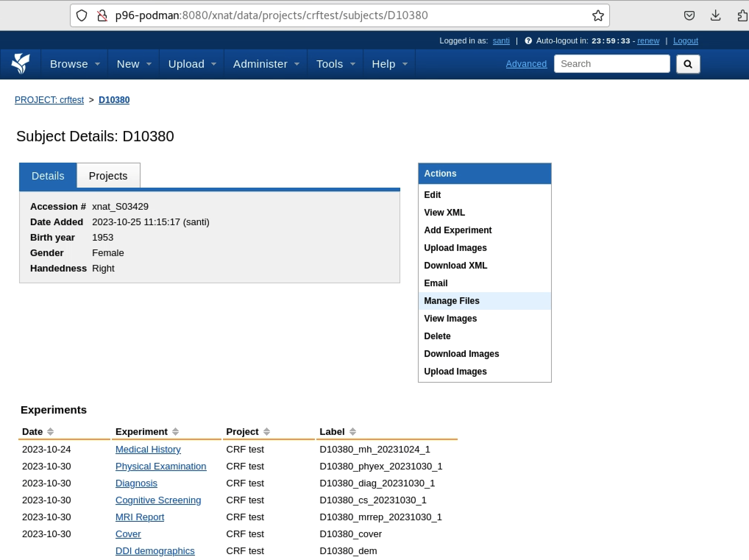
Task: Click the help question-mark icon beside Auto-logout
Action: 529,40
